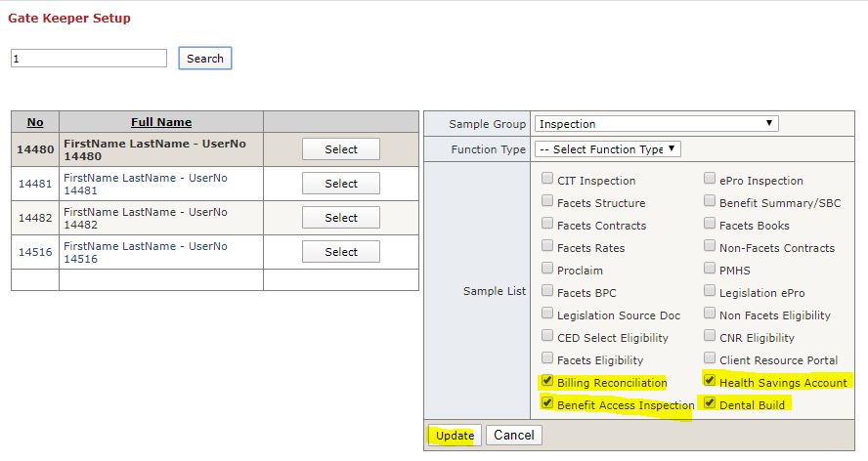Open the Sample Group dropdown
Viewport: 868px width, 461px height.
(656, 124)
